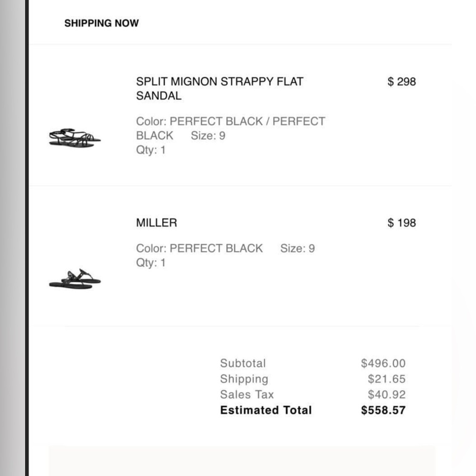Screen dimensions: 476x476
Task: Click Size: 9 for the Miller sandal
Action: tap(297, 248)
